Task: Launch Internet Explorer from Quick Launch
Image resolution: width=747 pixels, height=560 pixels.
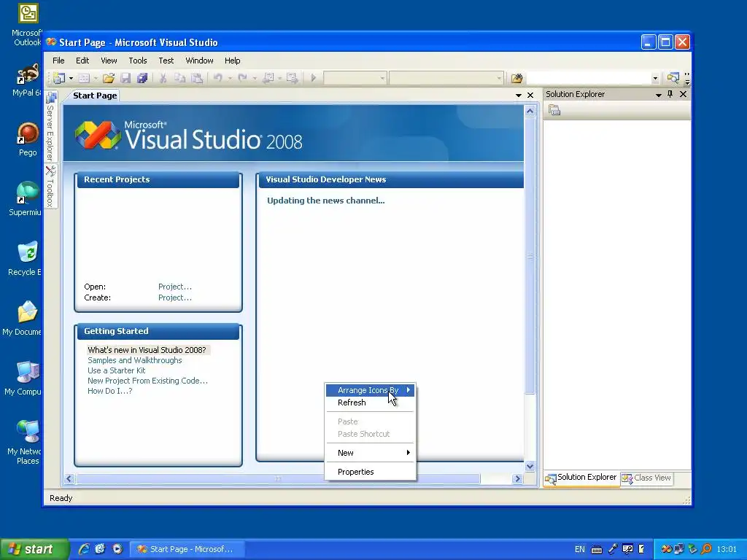Action: pyautogui.click(x=84, y=549)
